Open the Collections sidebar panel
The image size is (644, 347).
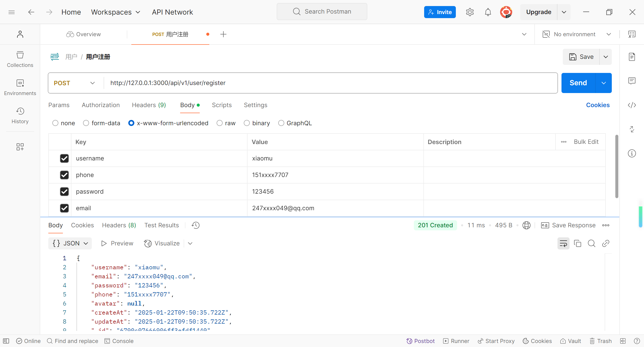[x=20, y=59]
